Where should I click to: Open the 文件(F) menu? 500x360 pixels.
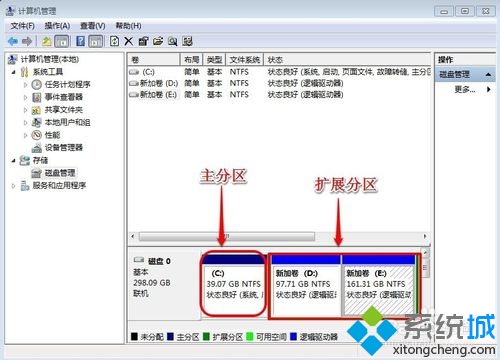coord(23,26)
